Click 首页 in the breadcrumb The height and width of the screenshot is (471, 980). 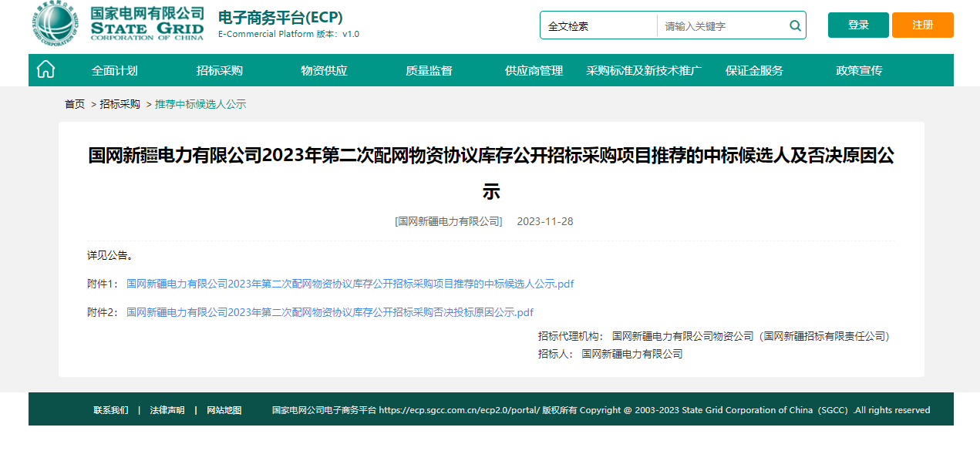(75, 104)
